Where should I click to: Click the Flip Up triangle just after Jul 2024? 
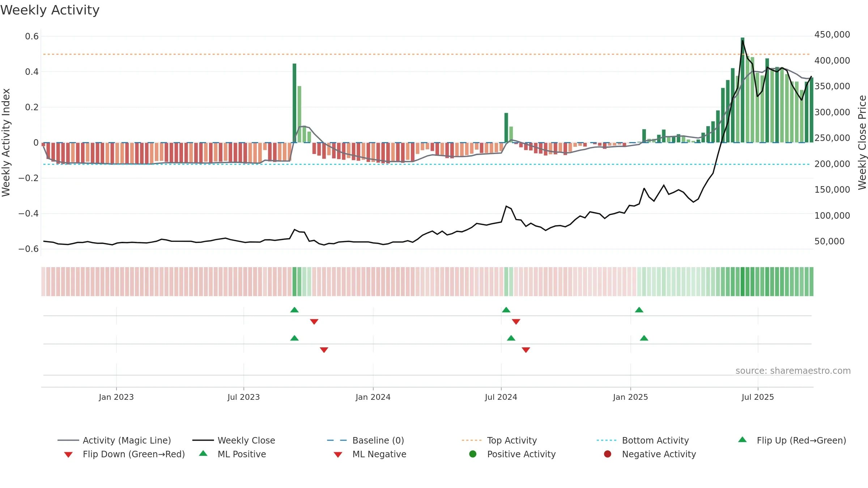[506, 310]
